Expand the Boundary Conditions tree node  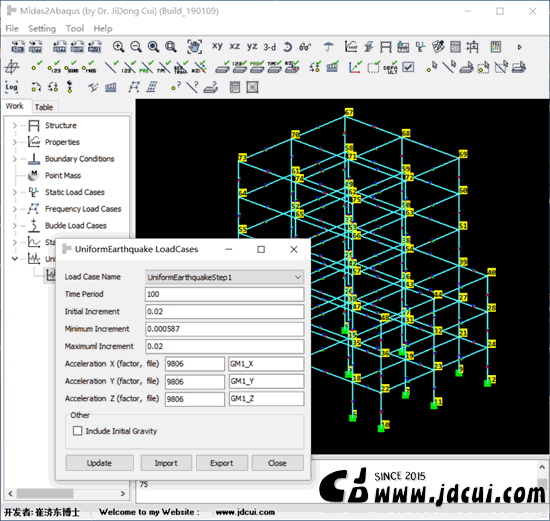(15, 159)
